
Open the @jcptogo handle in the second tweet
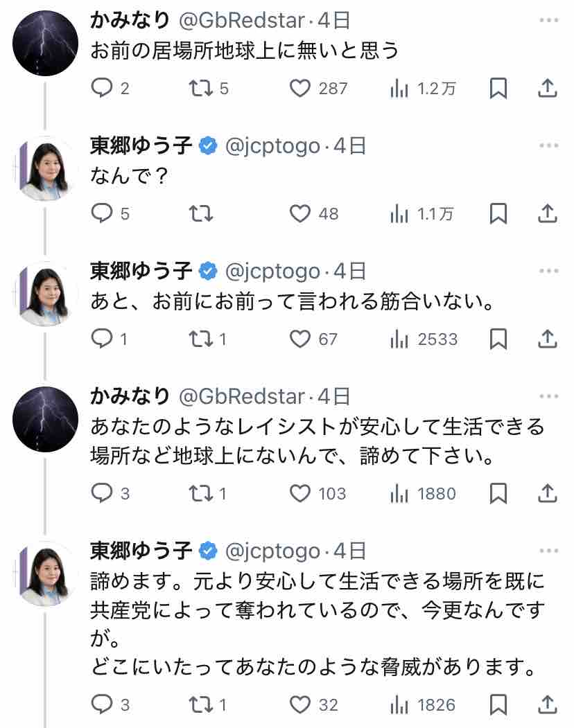coord(272,146)
